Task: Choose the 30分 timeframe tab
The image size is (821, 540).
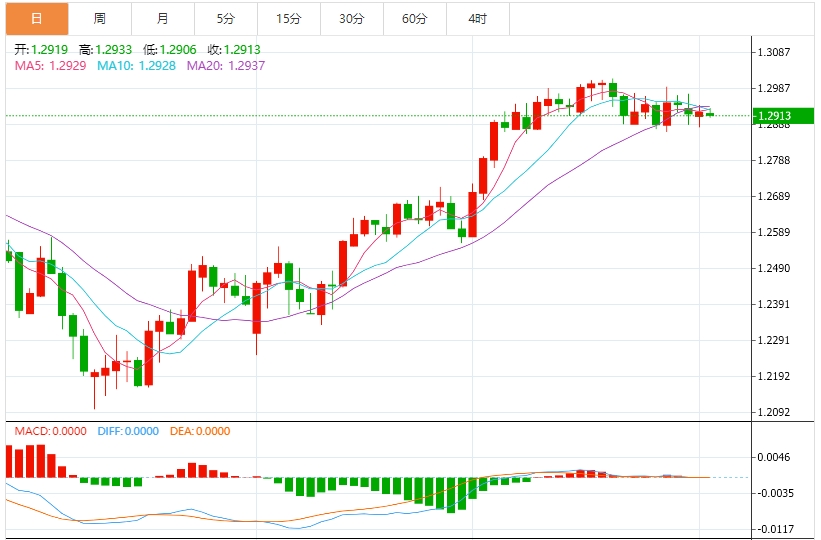Action: (x=351, y=19)
